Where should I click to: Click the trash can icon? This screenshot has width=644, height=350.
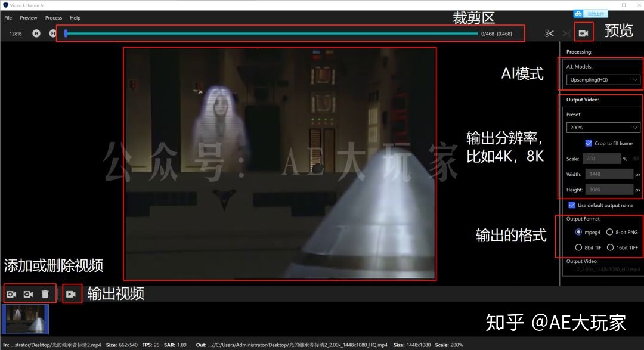[45, 294]
